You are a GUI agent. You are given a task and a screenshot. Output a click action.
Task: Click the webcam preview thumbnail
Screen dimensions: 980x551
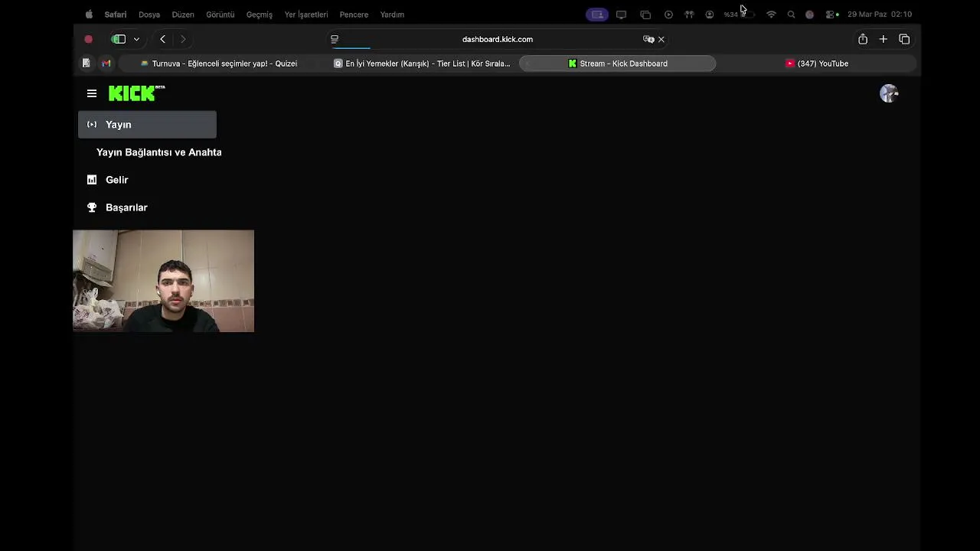[163, 281]
